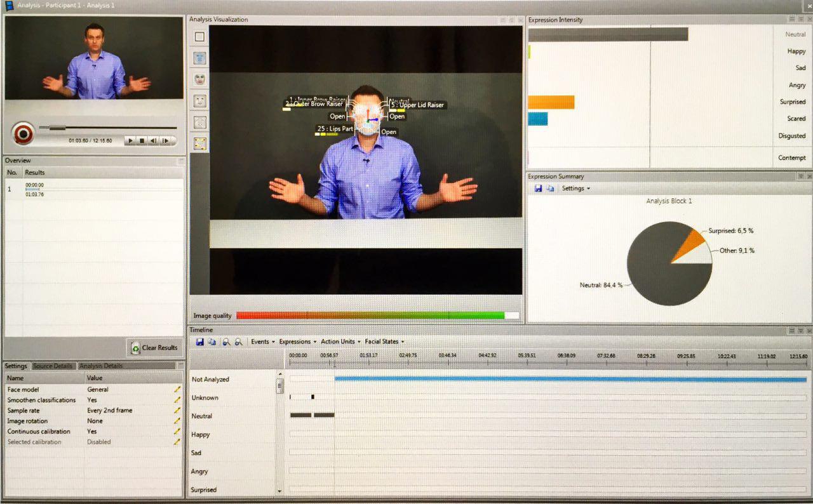Click the blue Not Analyzed timeline bar
This screenshot has width=813, height=504.
pyautogui.click(x=570, y=379)
